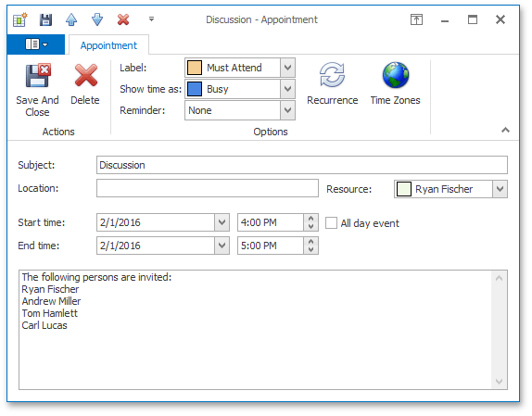
Task: Click the new appointment icon in title bar
Action: 20,19
